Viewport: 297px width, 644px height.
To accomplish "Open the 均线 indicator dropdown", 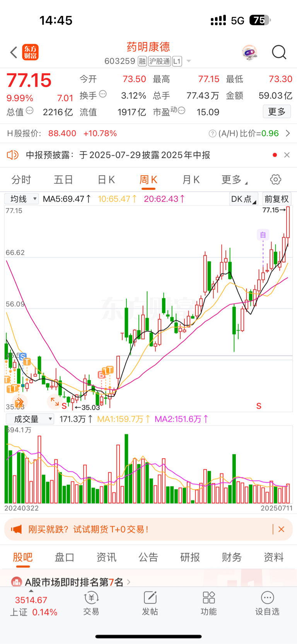I will 21,199.
